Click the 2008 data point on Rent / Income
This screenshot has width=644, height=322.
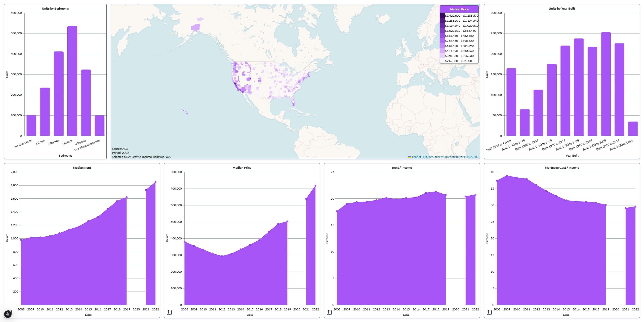click(337, 211)
